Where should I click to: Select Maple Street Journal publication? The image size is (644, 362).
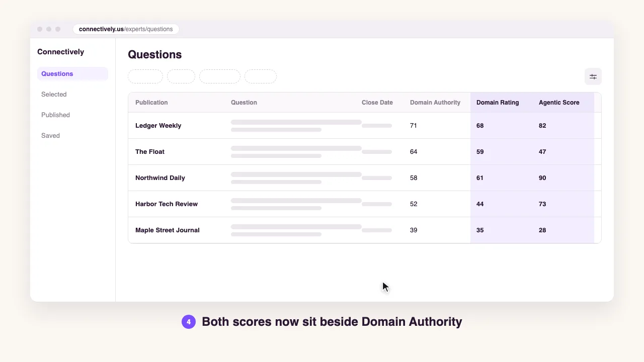168,230
